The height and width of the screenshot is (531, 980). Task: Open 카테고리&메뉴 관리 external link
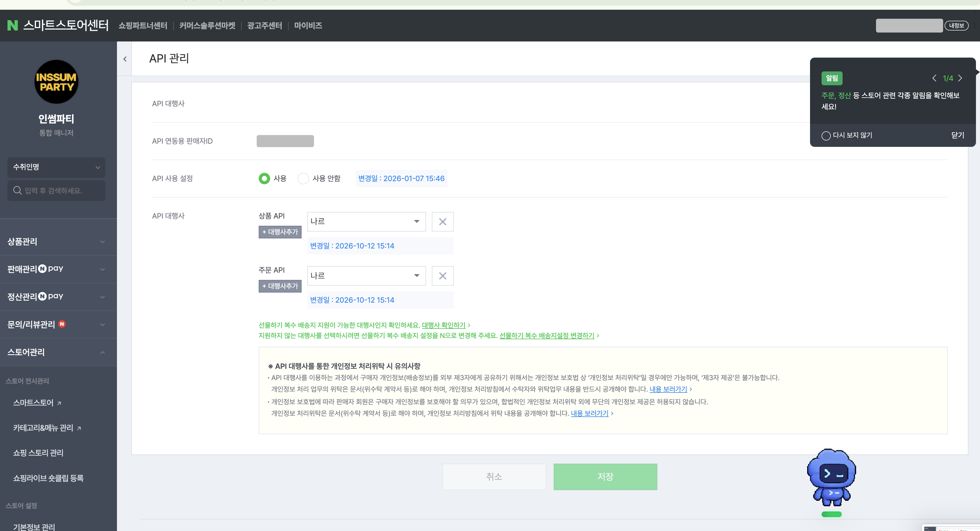(x=47, y=428)
